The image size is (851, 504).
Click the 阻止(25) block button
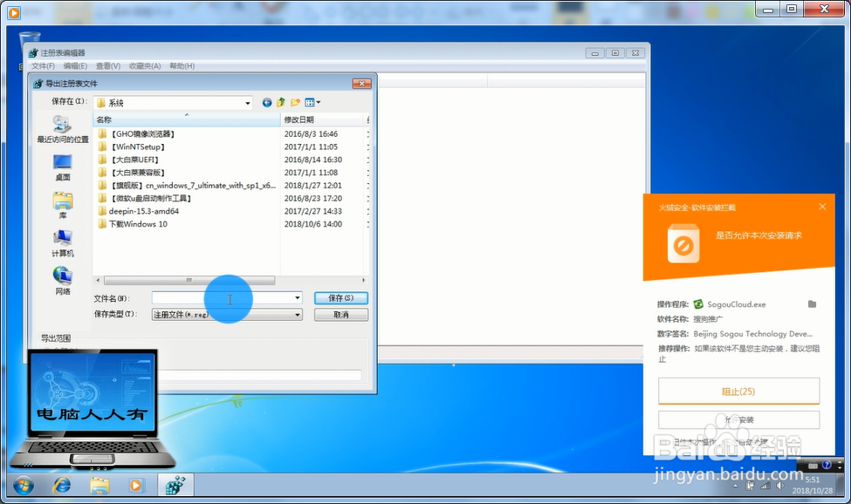(738, 392)
